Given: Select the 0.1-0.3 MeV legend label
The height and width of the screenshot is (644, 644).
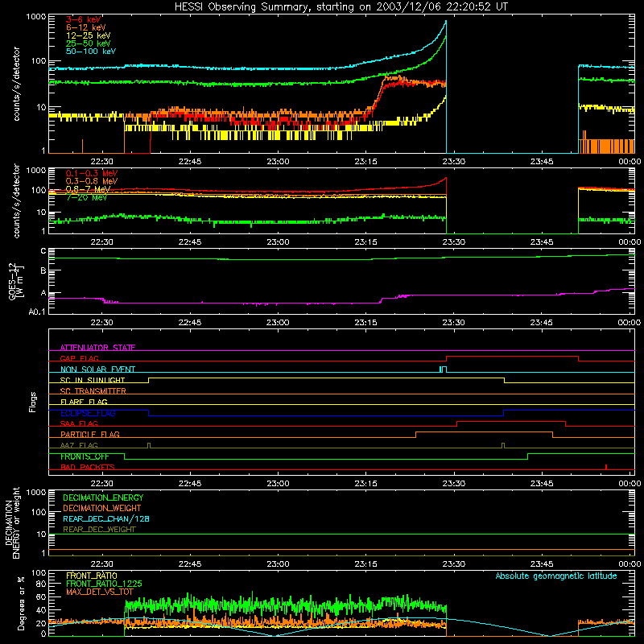Looking at the screenshot, I should coord(92,173).
